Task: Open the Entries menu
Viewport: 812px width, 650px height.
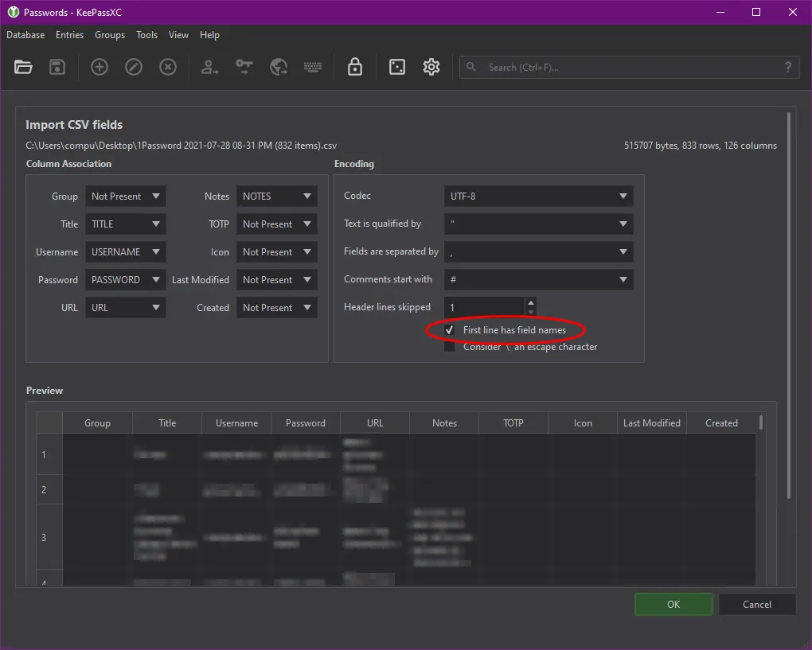Action: (x=69, y=35)
